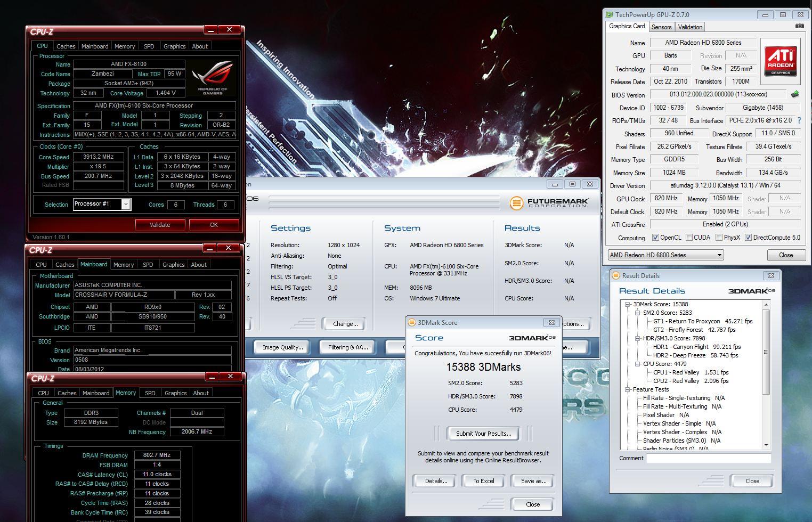Viewport: 812px width, 522px height.
Task: Click scrollbar up arrow in Result Details
Action: pos(766,305)
